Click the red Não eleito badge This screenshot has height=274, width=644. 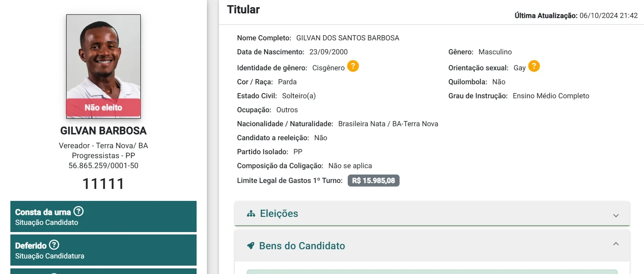[x=103, y=107]
